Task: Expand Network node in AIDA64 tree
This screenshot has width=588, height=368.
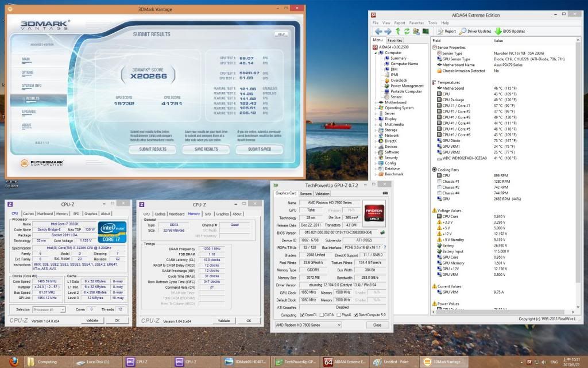Action: tap(376, 135)
